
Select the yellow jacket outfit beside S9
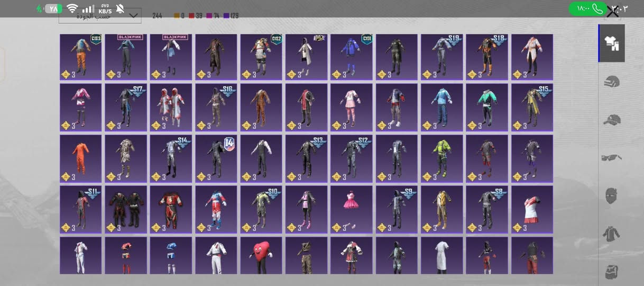point(442,209)
